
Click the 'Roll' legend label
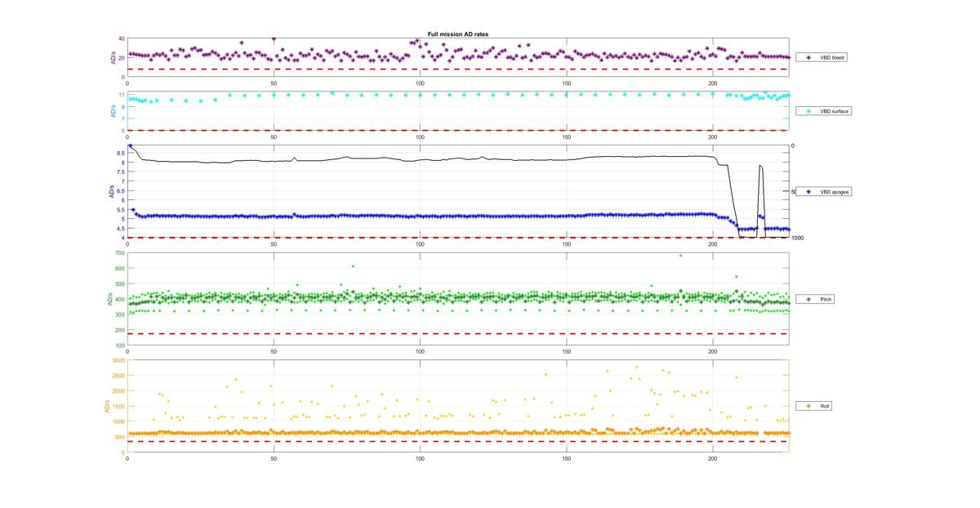point(825,406)
